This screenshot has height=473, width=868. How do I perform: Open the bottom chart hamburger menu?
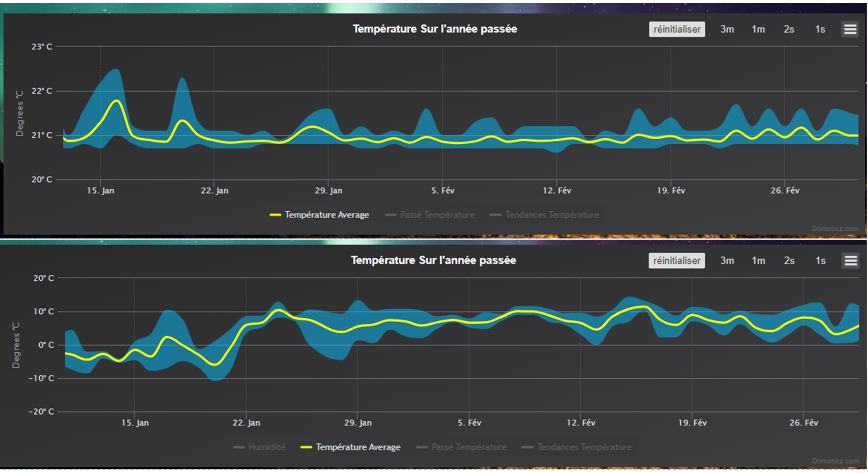coord(850,261)
